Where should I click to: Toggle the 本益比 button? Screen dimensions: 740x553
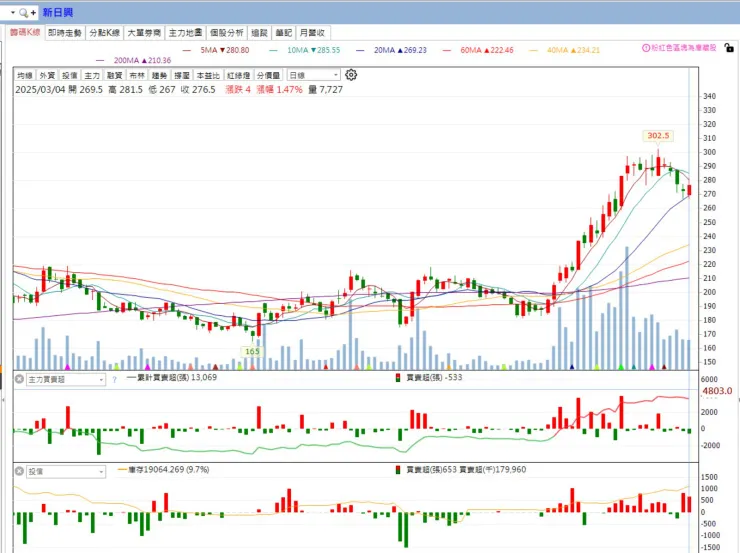(208, 75)
